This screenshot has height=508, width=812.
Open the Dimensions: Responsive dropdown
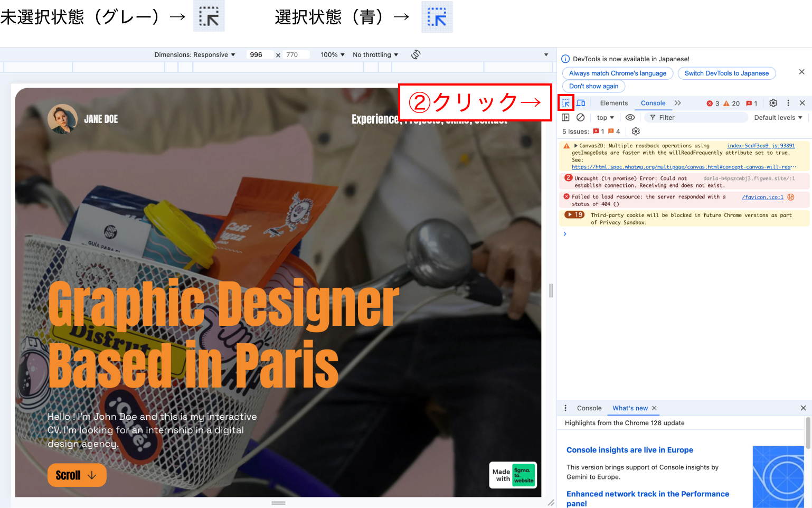pos(194,54)
